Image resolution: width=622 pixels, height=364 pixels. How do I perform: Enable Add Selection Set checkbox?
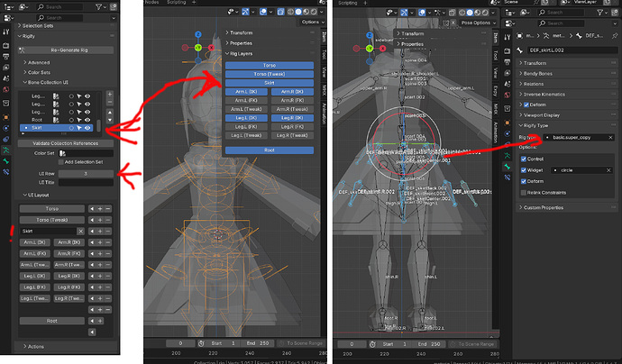[x=61, y=162]
